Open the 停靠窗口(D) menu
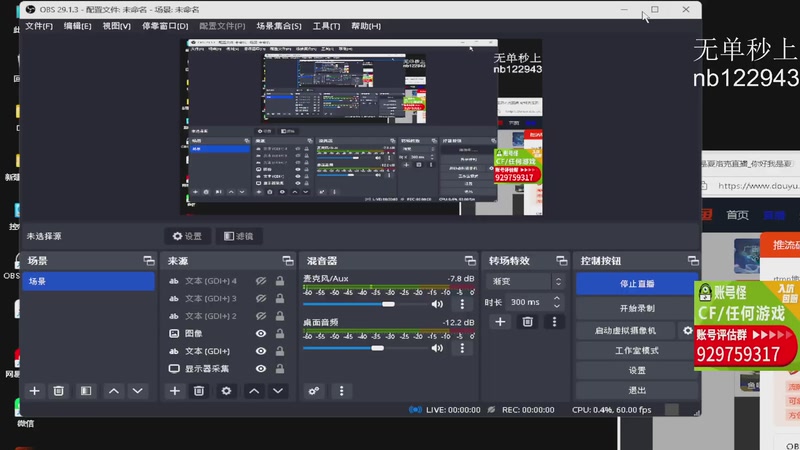Viewport: 800px width, 450px height. coord(165,26)
